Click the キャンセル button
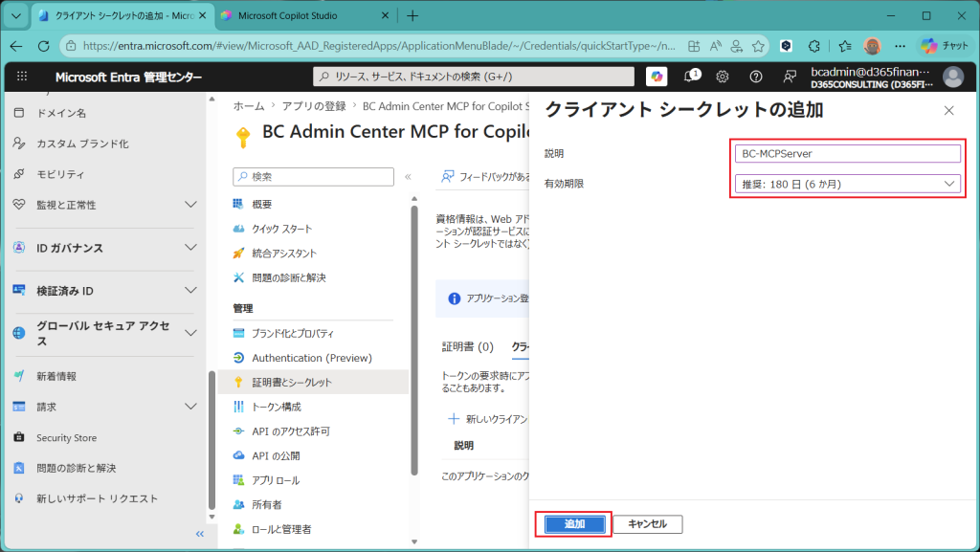This screenshot has height=552, width=980. tap(648, 524)
